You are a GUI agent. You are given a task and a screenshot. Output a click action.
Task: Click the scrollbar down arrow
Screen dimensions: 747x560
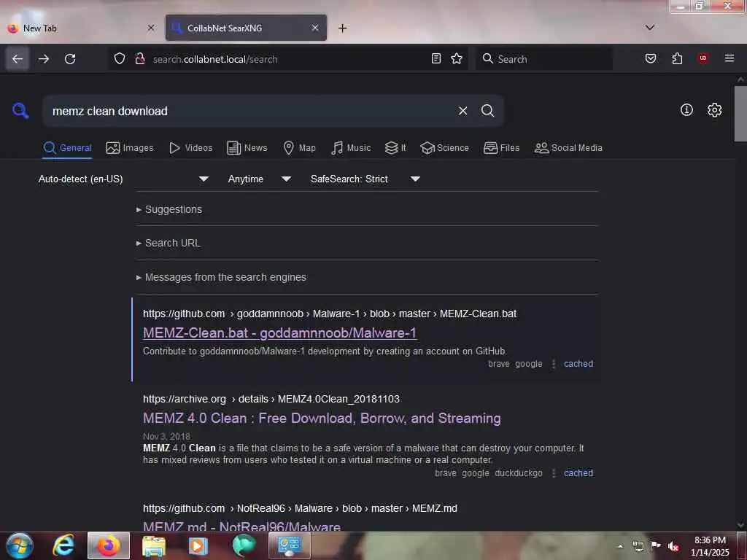740,525
